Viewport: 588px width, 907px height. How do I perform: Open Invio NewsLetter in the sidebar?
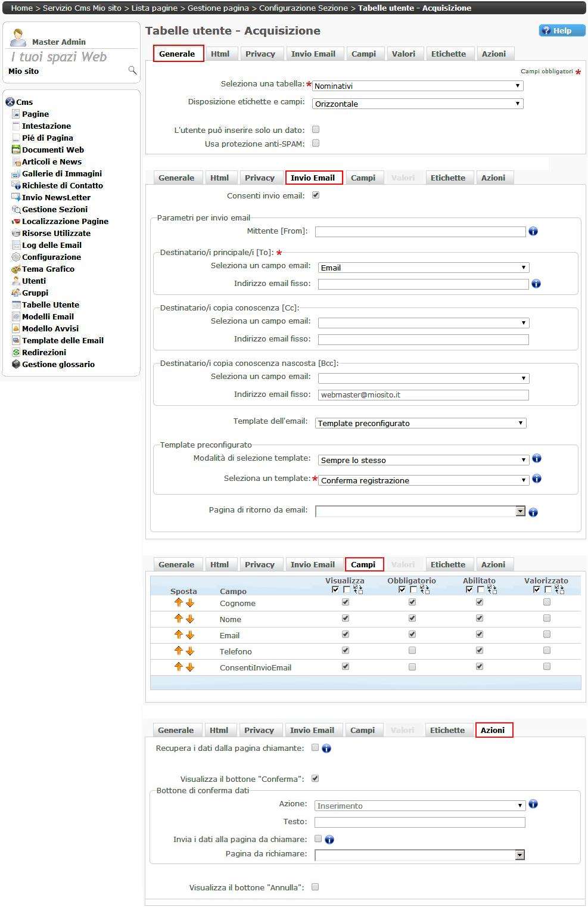coord(56,197)
